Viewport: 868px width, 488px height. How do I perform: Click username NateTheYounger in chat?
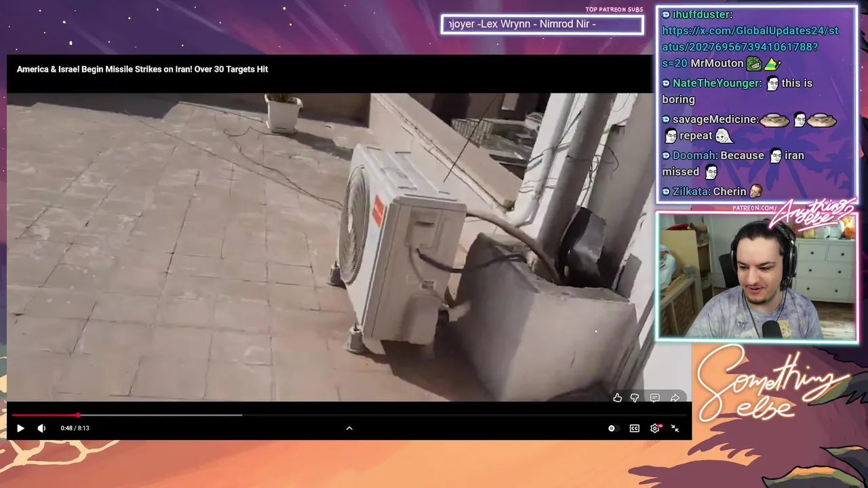717,83
